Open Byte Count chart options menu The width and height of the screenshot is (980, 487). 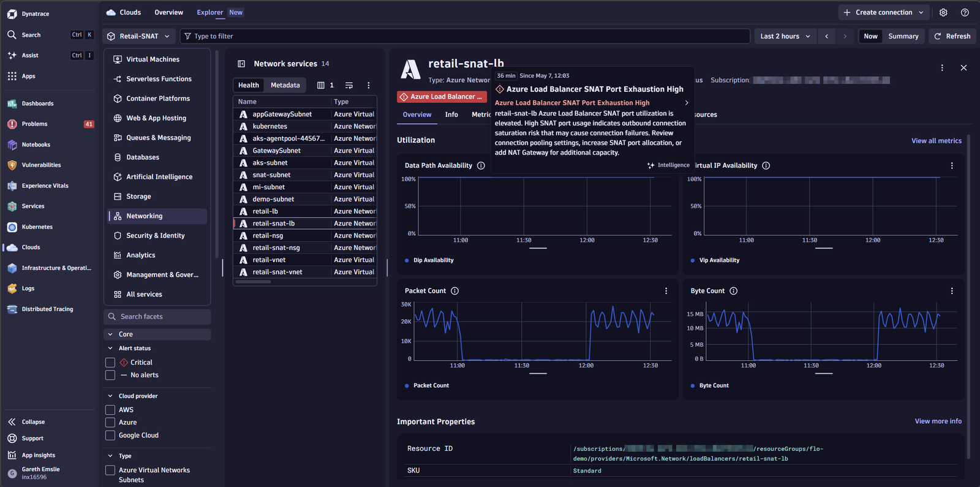click(x=952, y=291)
